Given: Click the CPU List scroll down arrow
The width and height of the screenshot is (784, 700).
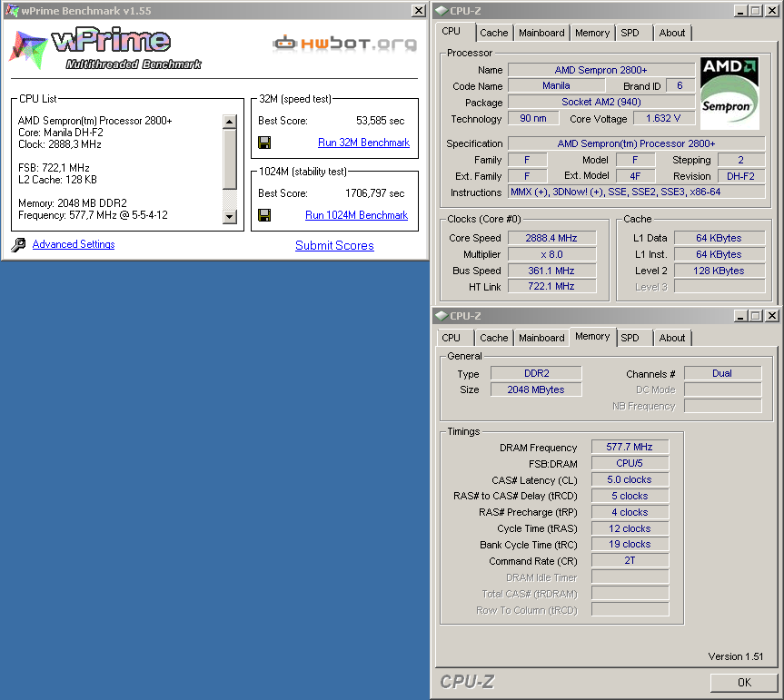Looking at the screenshot, I should [230, 216].
